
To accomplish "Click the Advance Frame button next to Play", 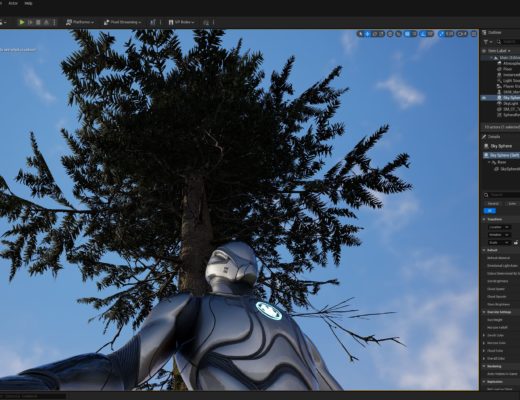I will click(x=30, y=22).
